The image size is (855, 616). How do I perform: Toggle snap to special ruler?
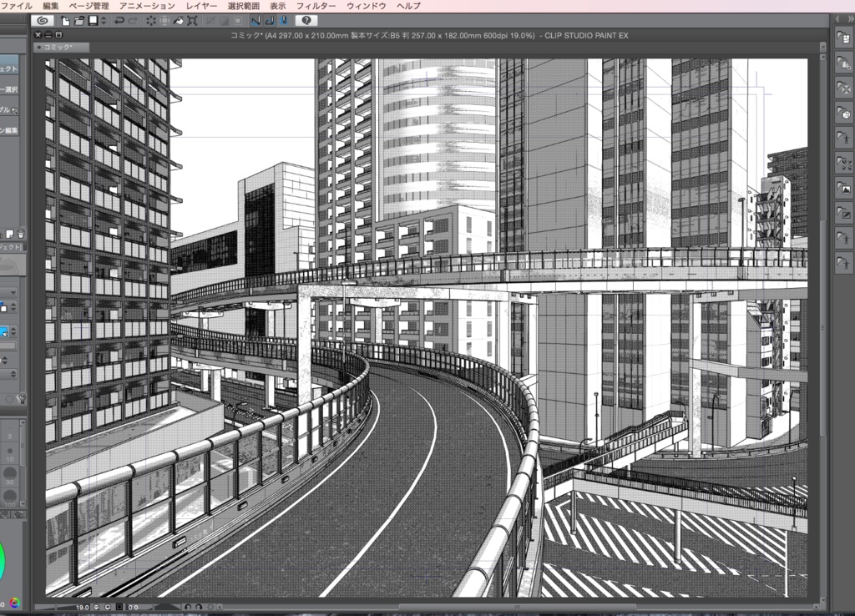[269, 19]
